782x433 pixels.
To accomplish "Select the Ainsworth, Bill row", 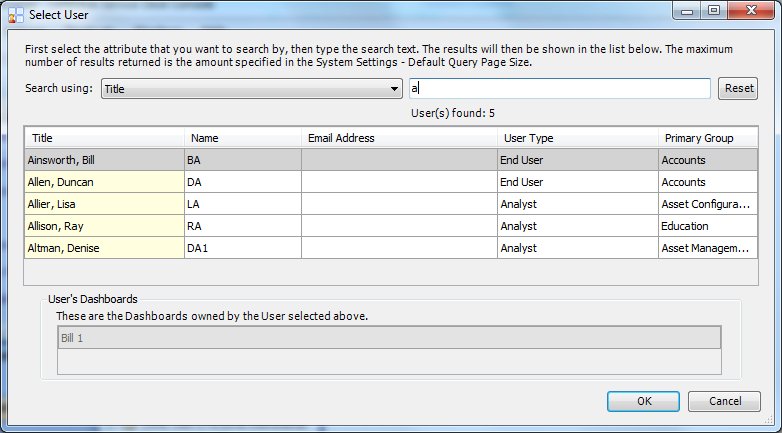I will [x=104, y=159].
